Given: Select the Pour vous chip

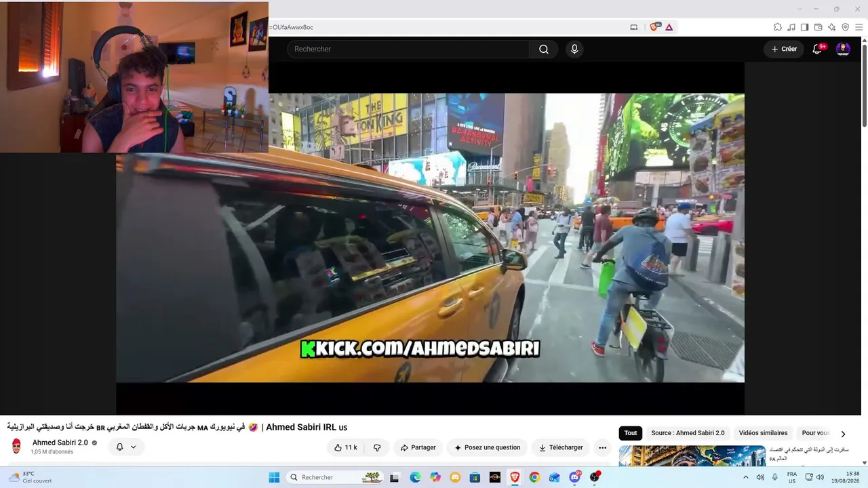Looking at the screenshot, I should [x=816, y=433].
